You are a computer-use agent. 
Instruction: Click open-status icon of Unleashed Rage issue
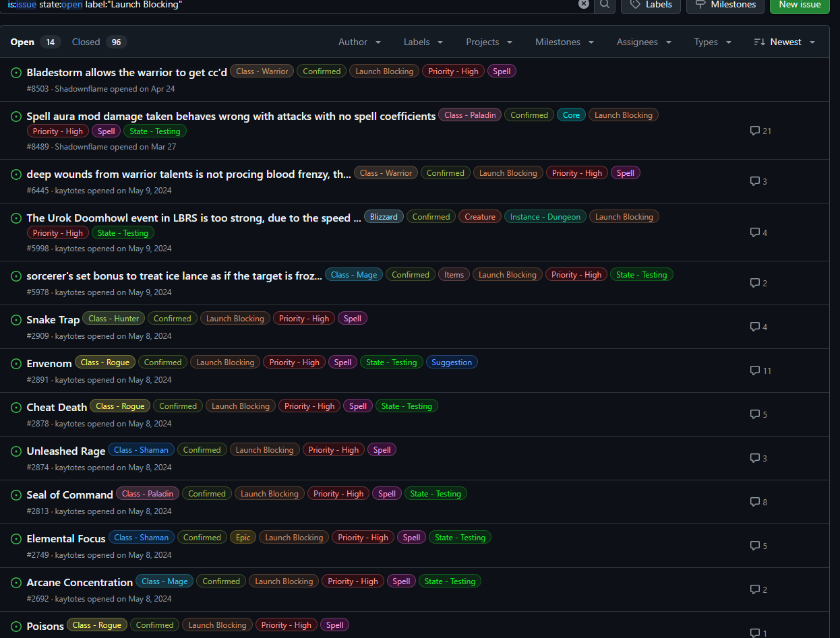click(16, 451)
